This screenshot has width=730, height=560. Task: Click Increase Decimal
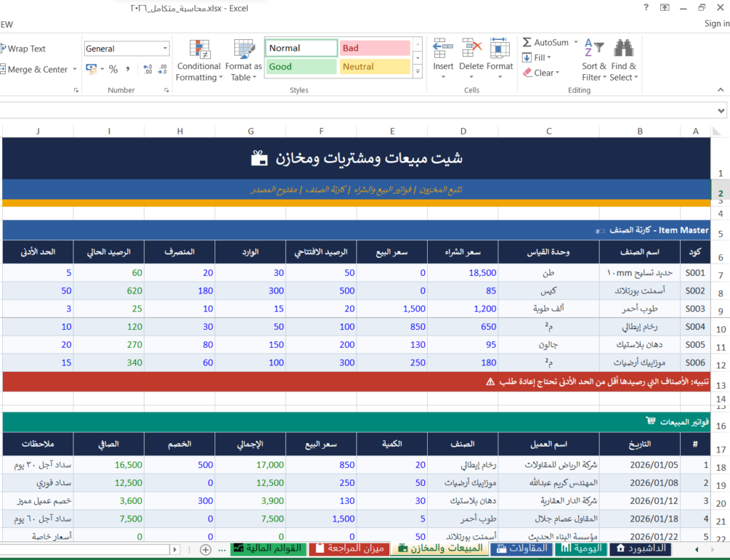148,69
